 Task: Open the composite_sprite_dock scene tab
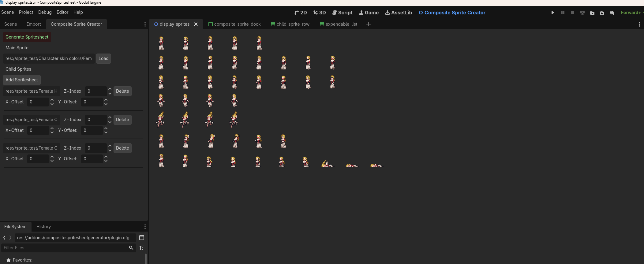(x=234, y=24)
